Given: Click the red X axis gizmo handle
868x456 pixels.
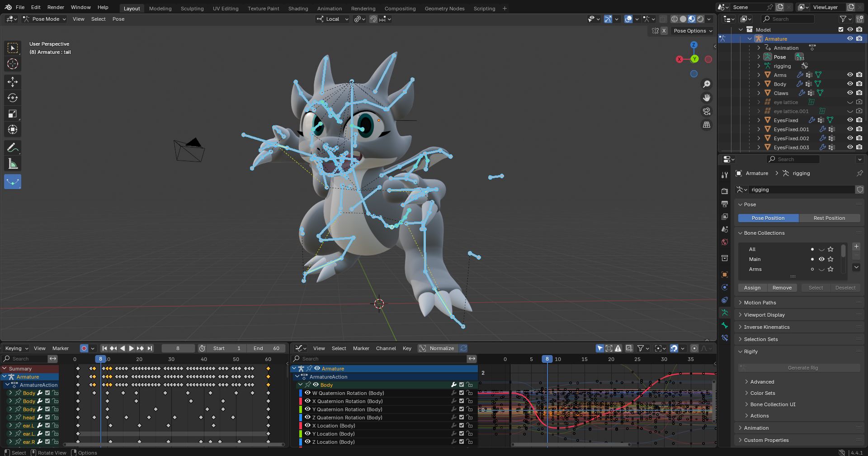Looking at the screenshot, I should click(679, 59).
